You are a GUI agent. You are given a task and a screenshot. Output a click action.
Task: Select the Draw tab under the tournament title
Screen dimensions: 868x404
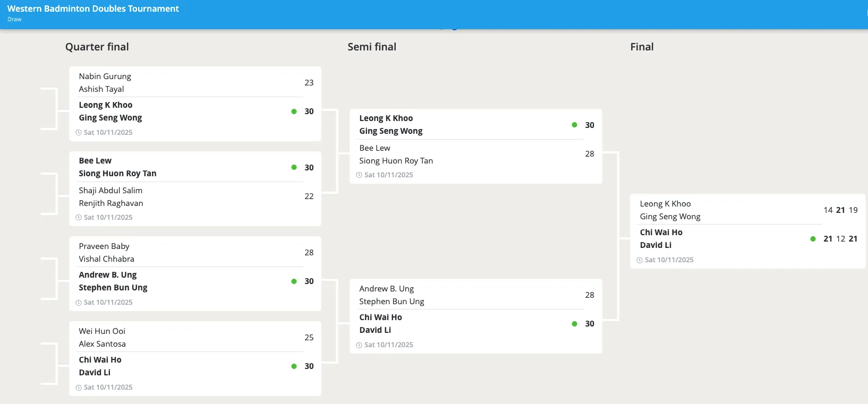click(14, 19)
